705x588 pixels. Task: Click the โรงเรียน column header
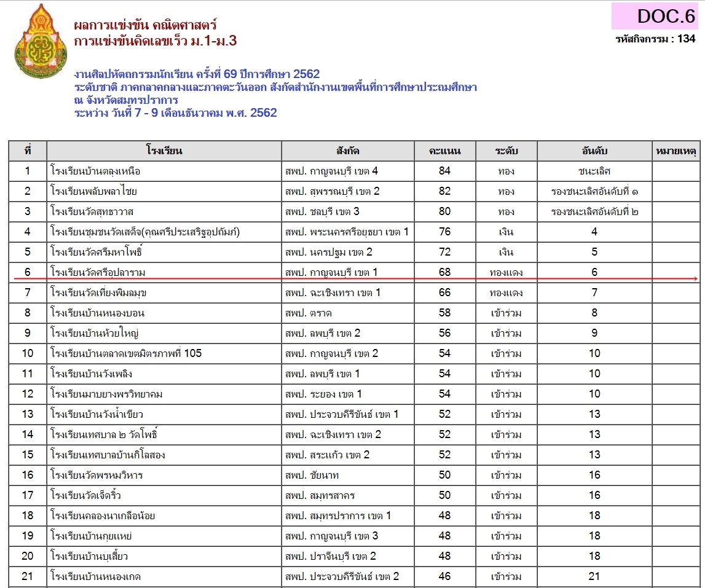pos(164,151)
